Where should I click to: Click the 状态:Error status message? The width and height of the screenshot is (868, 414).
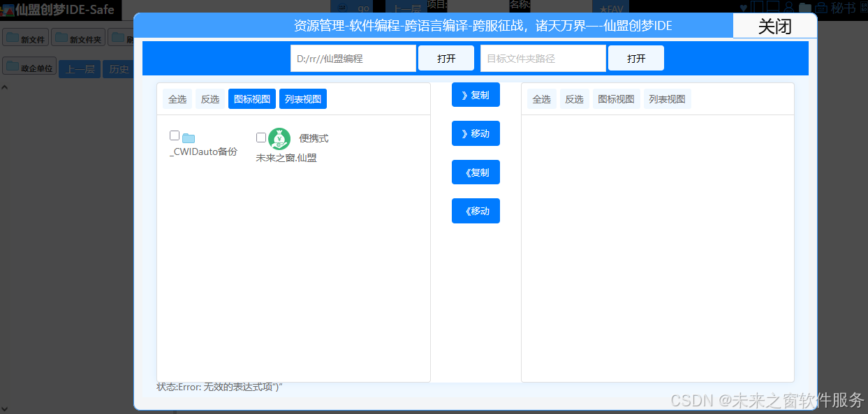[219, 387]
